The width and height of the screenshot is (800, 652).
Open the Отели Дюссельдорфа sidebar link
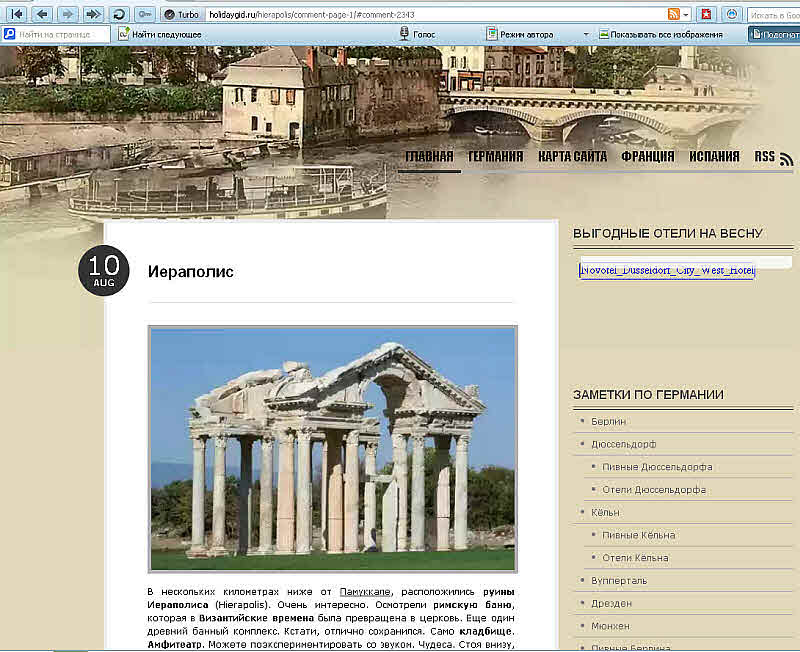(x=654, y=490)
